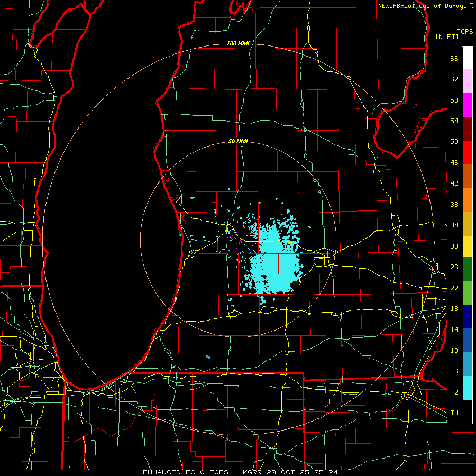Click the light green legend swatch

pyautogui.click(x=467, y=293)
